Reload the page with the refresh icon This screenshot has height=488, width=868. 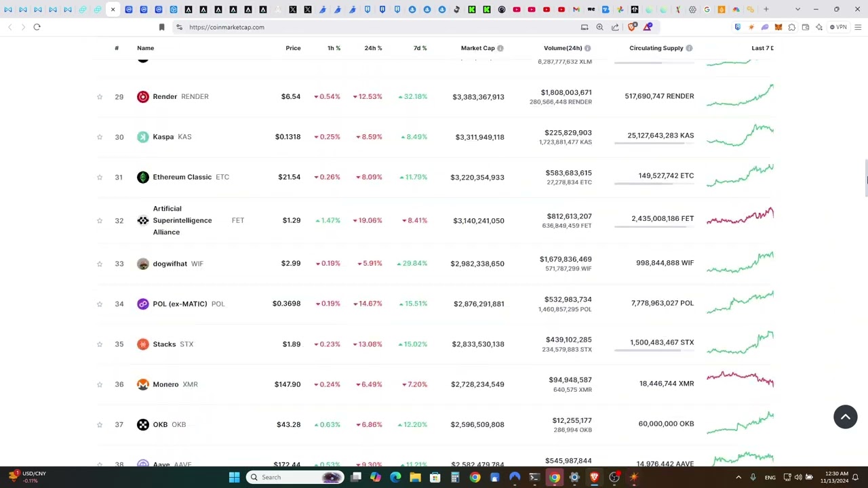pos(37,27)
